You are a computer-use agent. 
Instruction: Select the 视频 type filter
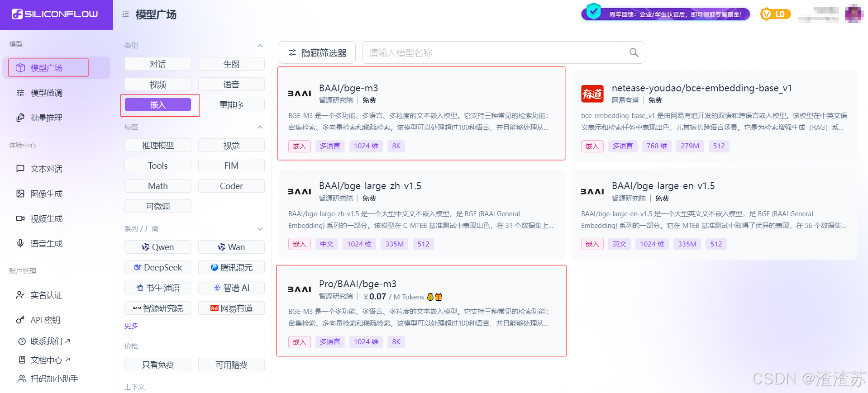pyautogui.click(x=158, y=84)
